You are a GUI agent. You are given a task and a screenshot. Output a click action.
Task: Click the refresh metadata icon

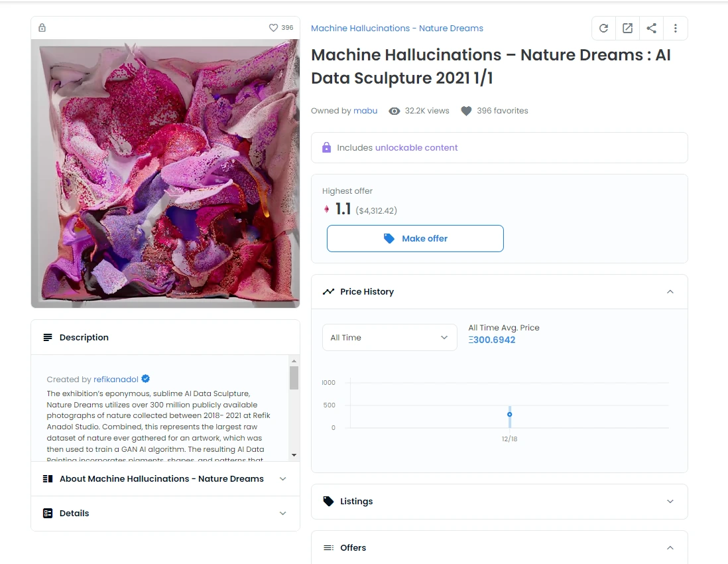[603, 29]
